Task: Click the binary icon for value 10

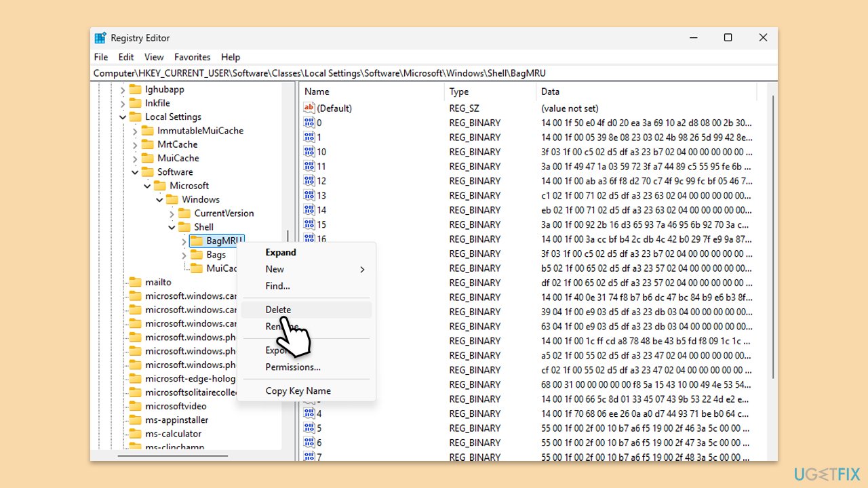Action: click(309, 152)
